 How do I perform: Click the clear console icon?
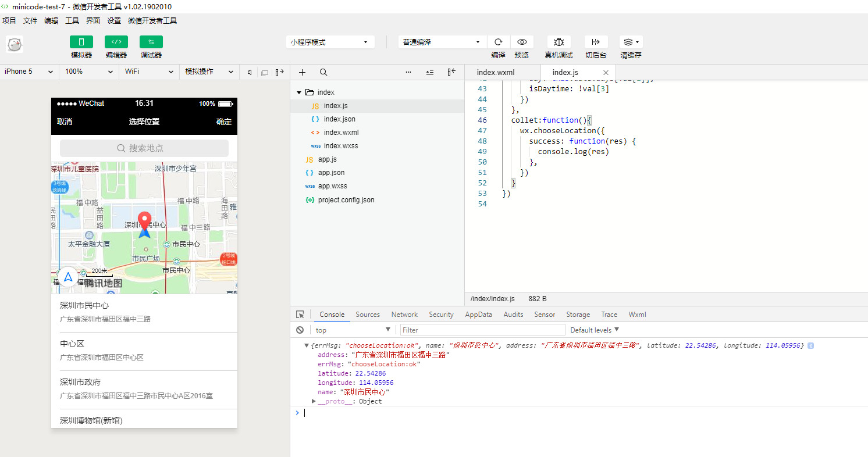[x=300, y=330]
